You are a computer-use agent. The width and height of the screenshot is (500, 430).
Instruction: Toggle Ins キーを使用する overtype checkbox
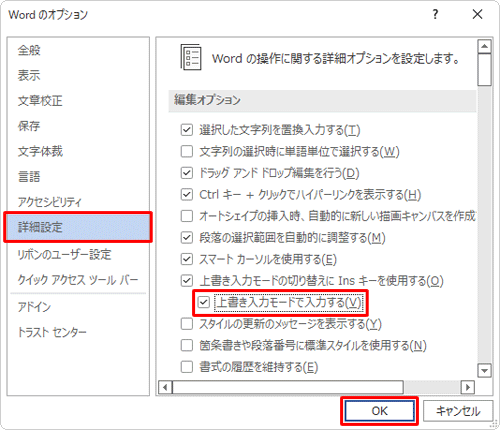click(187, 281)
